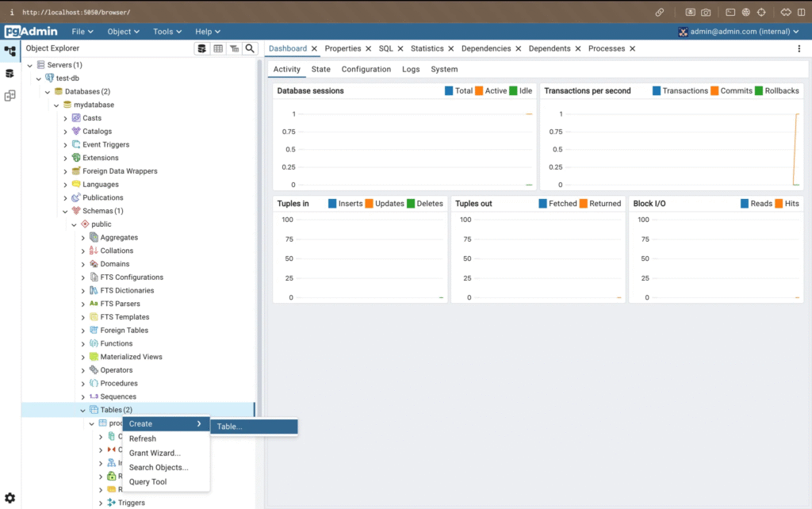Viewport: 812px width, 509px height.
Task: Collapse the Tables (2) node
Action: (x=82, y=410)
